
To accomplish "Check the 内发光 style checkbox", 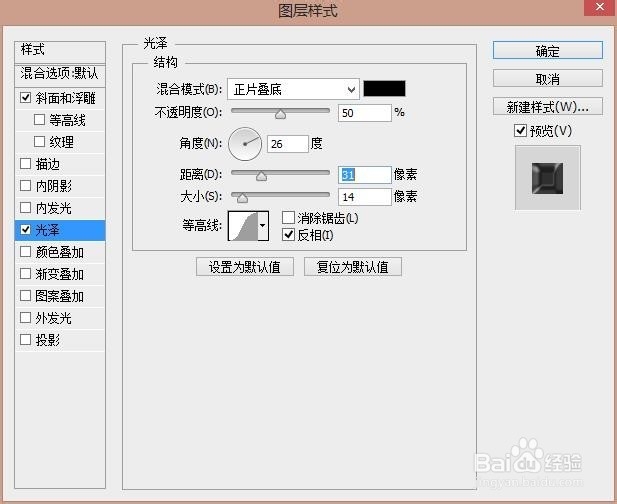I will [26, 207].
